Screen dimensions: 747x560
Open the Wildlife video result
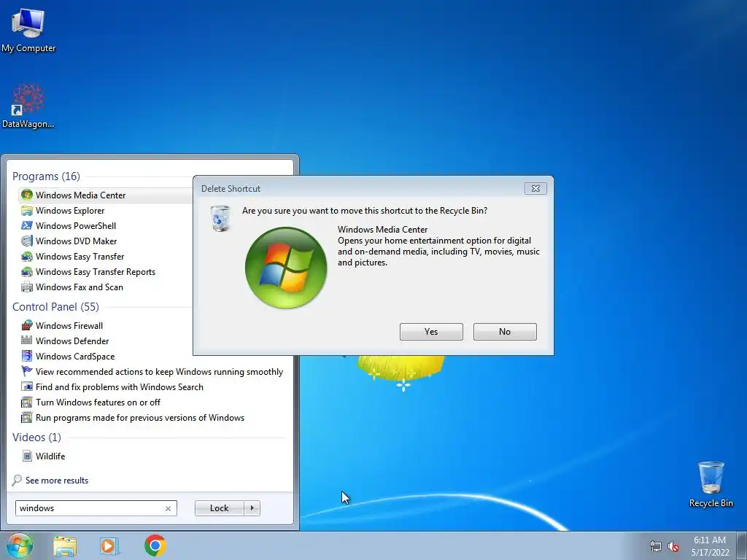pos(50,456)
